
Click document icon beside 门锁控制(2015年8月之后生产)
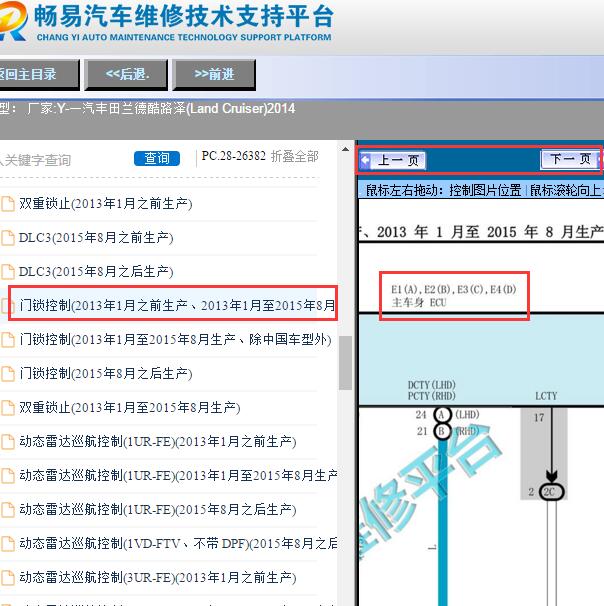click(x=7, y=374)
